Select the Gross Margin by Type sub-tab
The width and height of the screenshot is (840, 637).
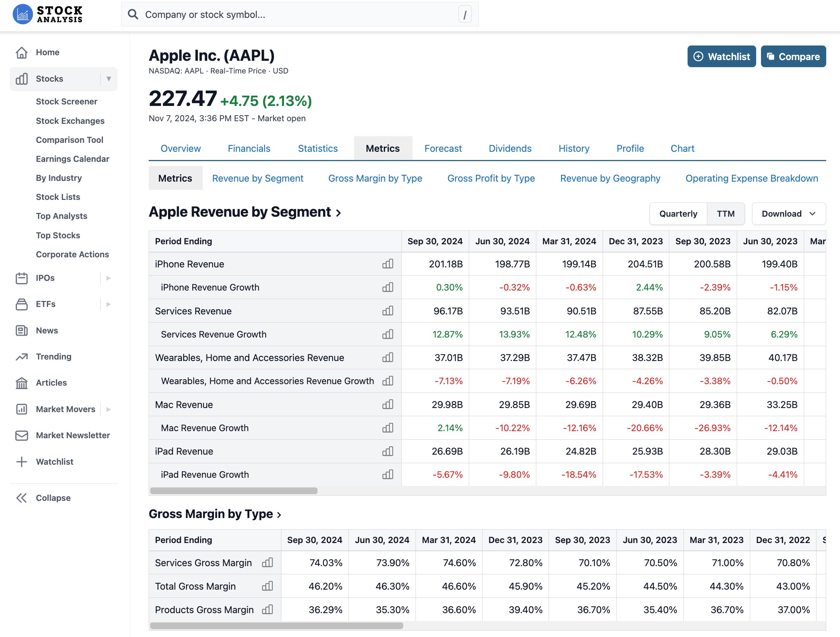[375, 178]
